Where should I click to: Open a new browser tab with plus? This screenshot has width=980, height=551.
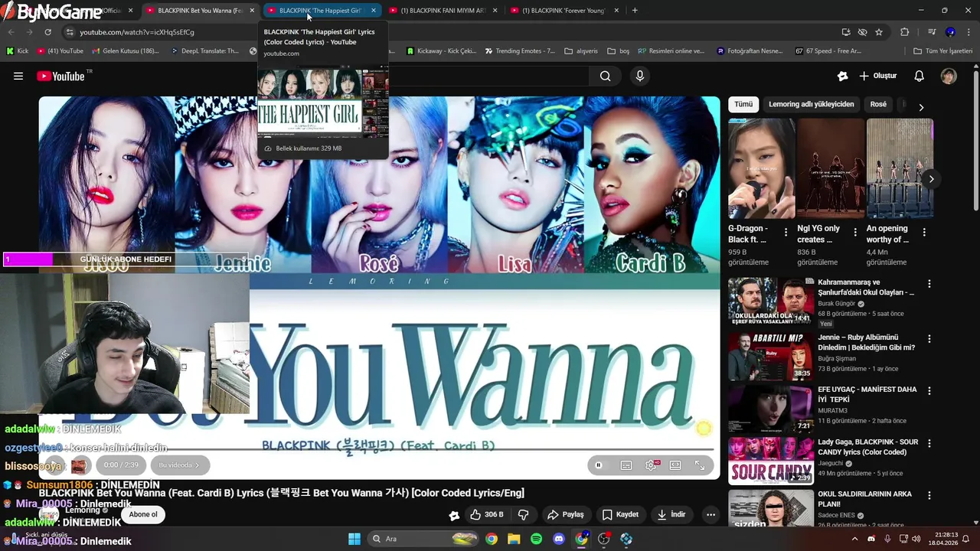click(635, 11)
